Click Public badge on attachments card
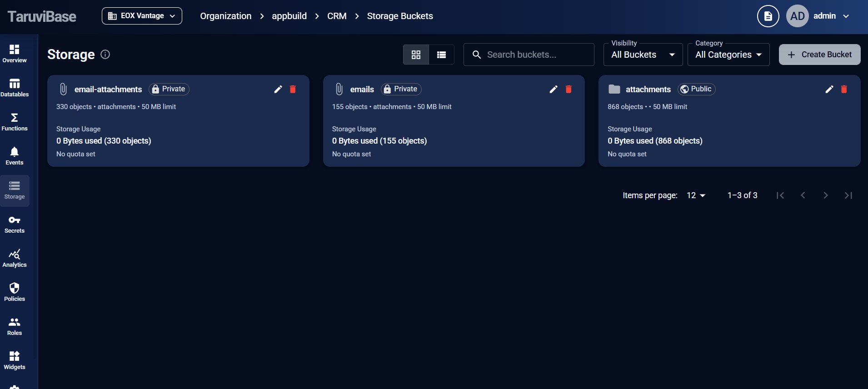The width and height of the screenshot is (868, 389). [x=697, y=89]
